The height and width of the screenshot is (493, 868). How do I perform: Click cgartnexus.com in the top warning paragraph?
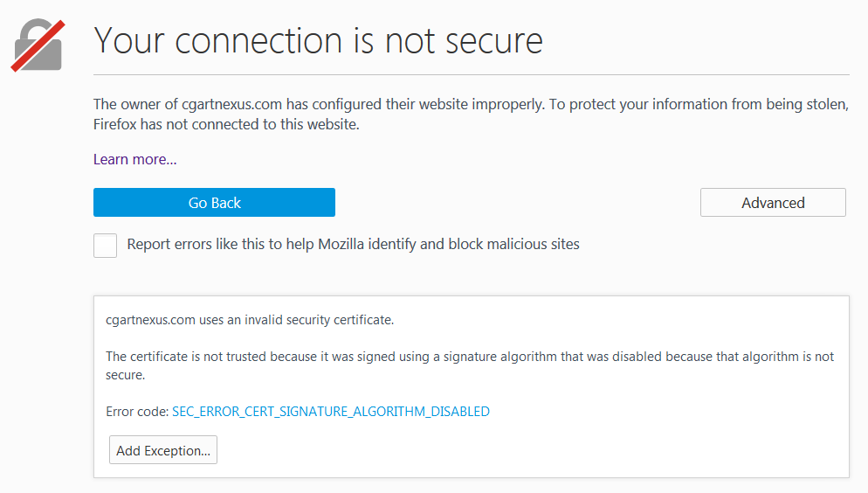(231, 105)
